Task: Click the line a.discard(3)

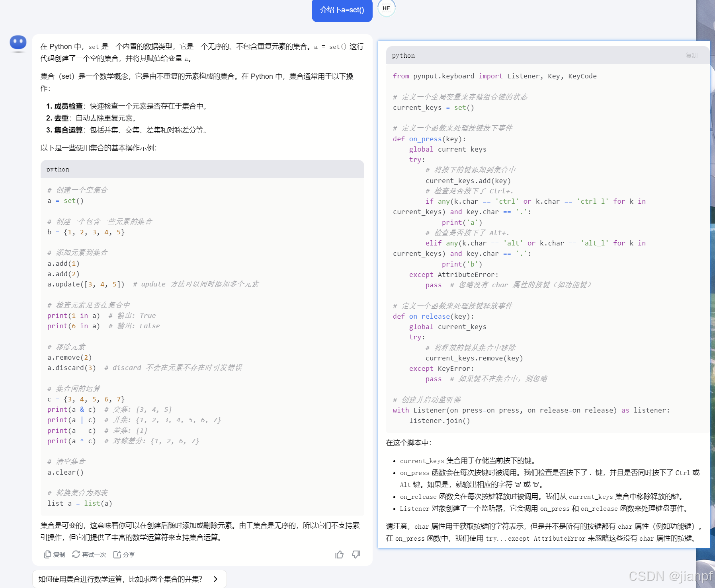Action: 72,368
